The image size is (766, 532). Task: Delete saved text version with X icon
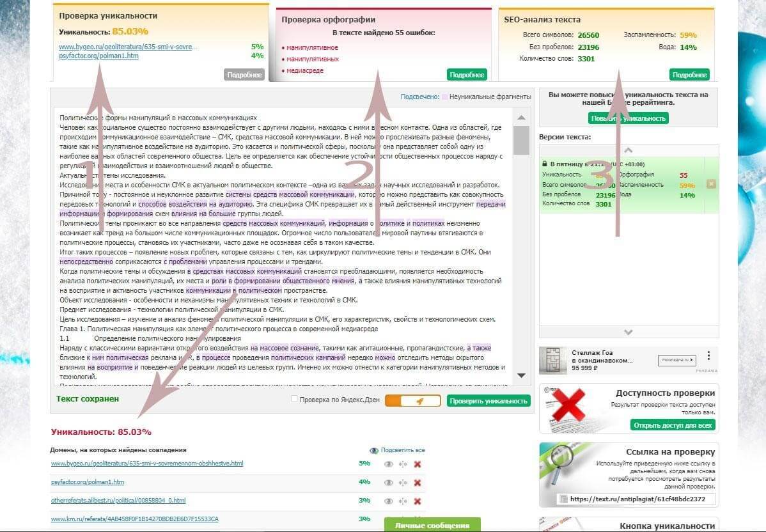pyautogui.click(x=711, y=184)
